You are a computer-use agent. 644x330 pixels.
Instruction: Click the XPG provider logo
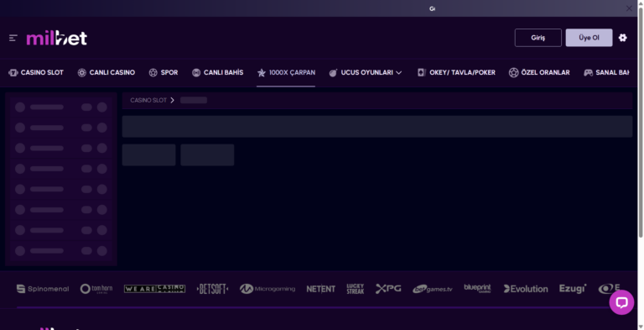[x=388, y=289]
